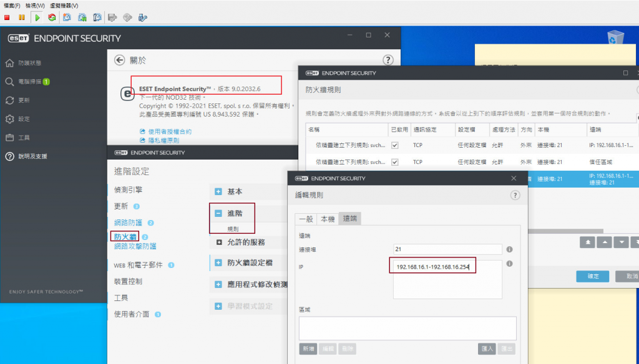Select 更新 in 進階設定 tree

[x=121, y=206]
